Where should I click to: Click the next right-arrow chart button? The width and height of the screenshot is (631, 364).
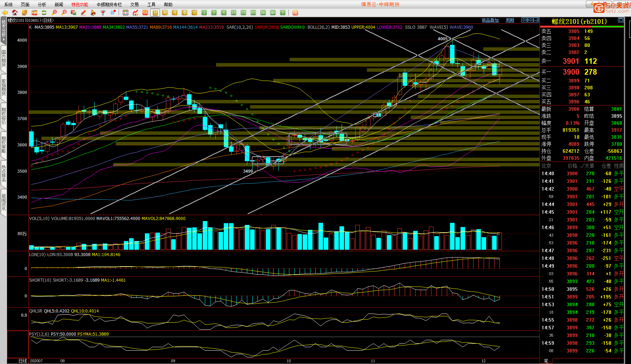point(530,20)
